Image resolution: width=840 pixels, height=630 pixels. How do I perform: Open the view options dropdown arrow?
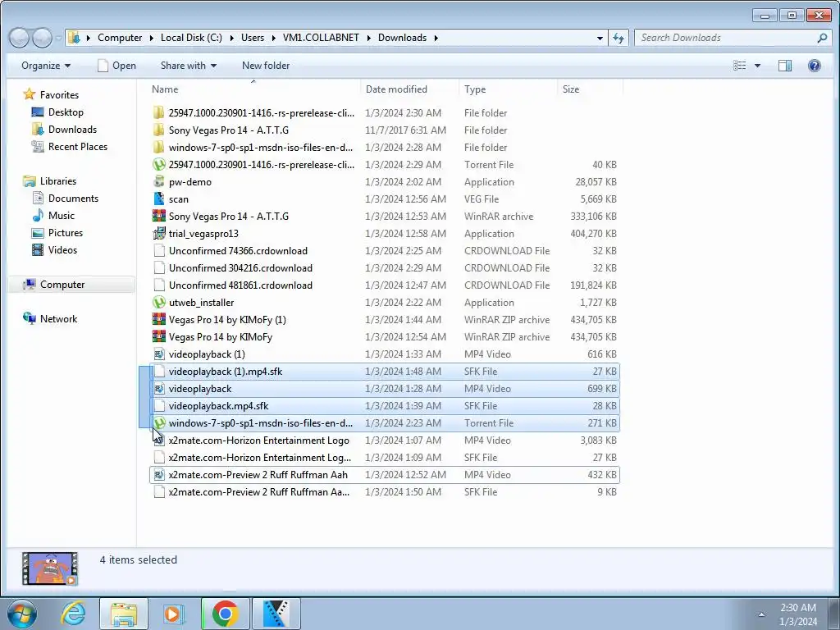coord(757,66)
